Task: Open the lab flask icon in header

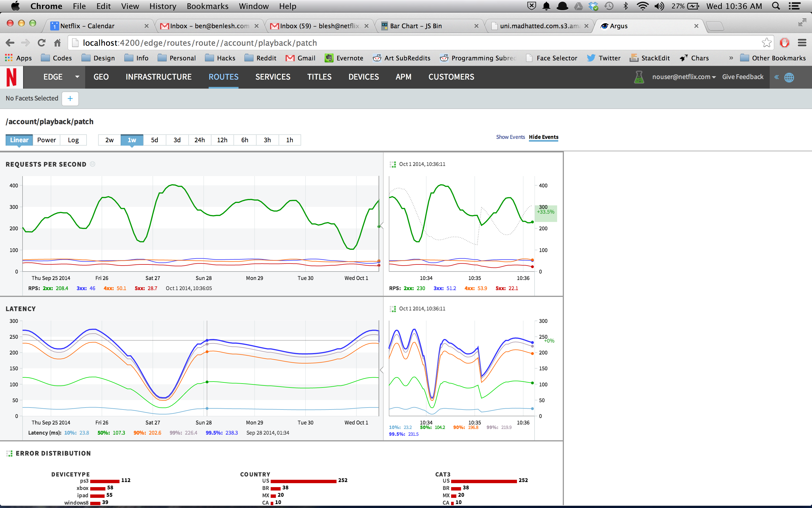Action: pos(639,77)
